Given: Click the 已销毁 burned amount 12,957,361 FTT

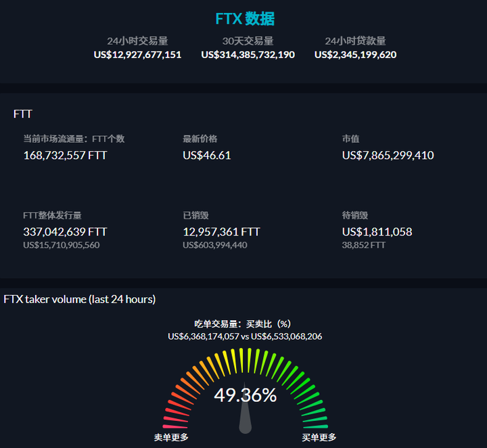Looking at the screenshot, I should 221,231.
